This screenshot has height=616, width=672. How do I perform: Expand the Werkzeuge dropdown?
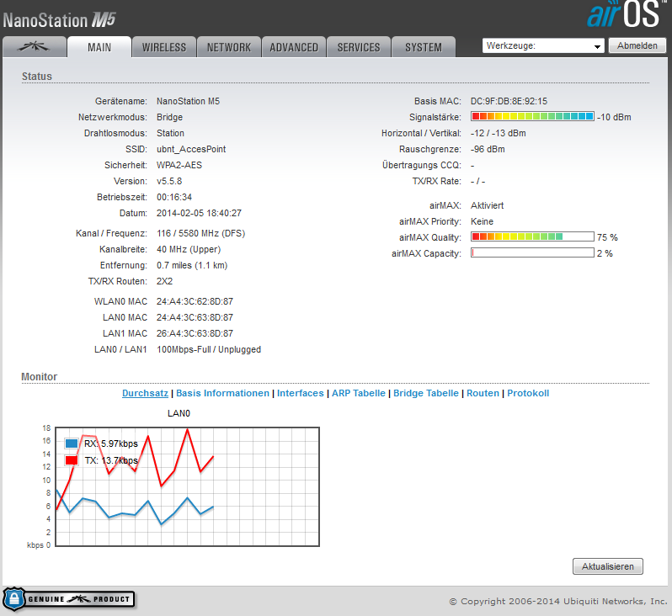(543, 45)
